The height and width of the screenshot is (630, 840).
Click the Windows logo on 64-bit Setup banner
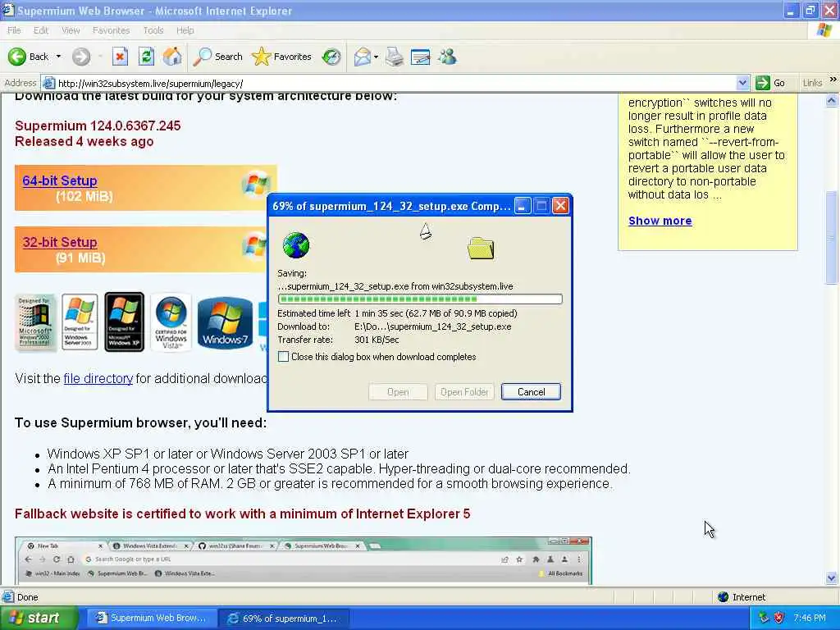click(255, 183)
